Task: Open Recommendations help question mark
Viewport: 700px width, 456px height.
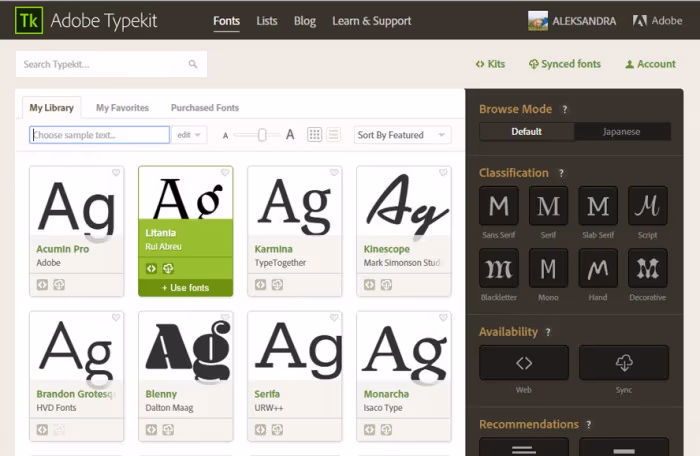Action: 589,425
